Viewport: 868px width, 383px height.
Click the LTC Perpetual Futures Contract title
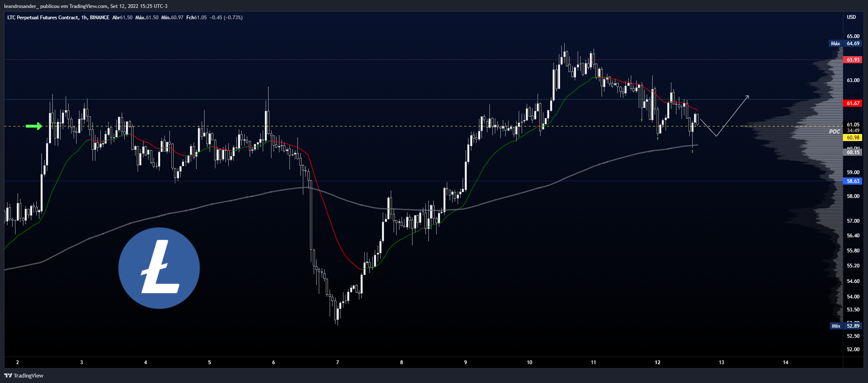pyautogui.click(x=43, y=18)
